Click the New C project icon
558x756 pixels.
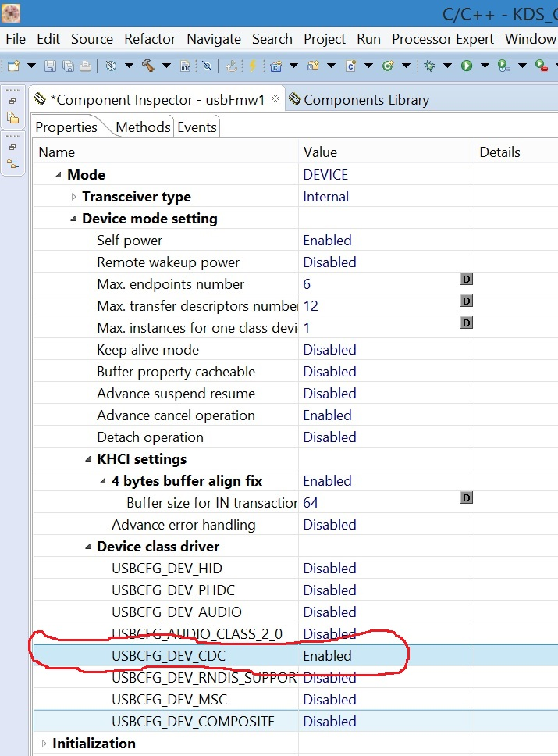click(x=275, y=66)
